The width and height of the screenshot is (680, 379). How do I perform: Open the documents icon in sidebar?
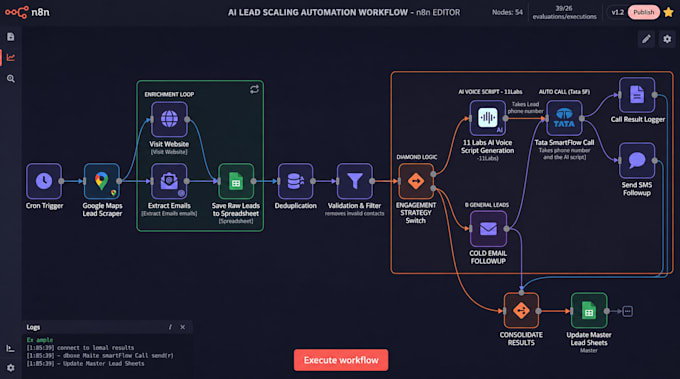pos(11,37)
